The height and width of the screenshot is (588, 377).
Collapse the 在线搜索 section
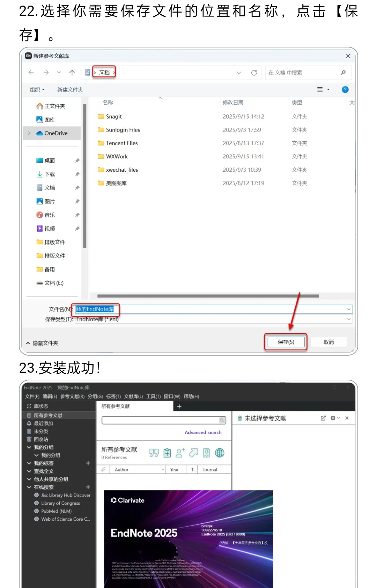point(29,487)
